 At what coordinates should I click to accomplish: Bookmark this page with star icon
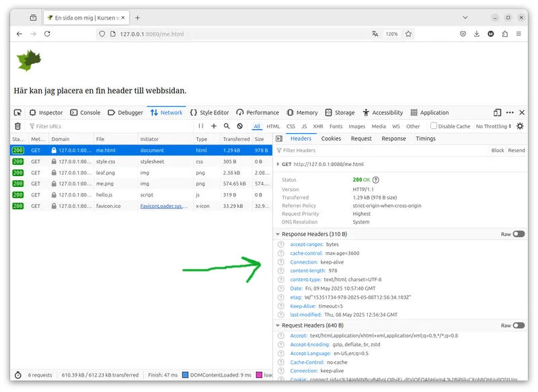pyautogui.click(x=408, y=34)
